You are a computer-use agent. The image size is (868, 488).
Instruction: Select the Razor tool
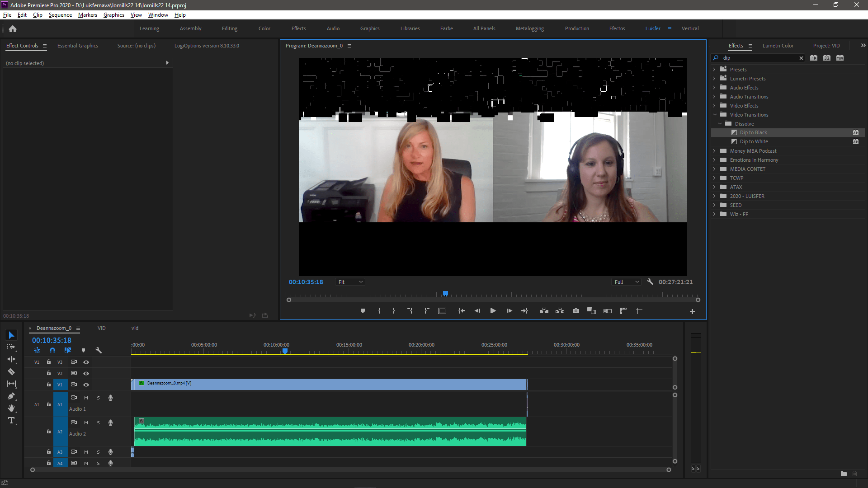pos(11,372)
